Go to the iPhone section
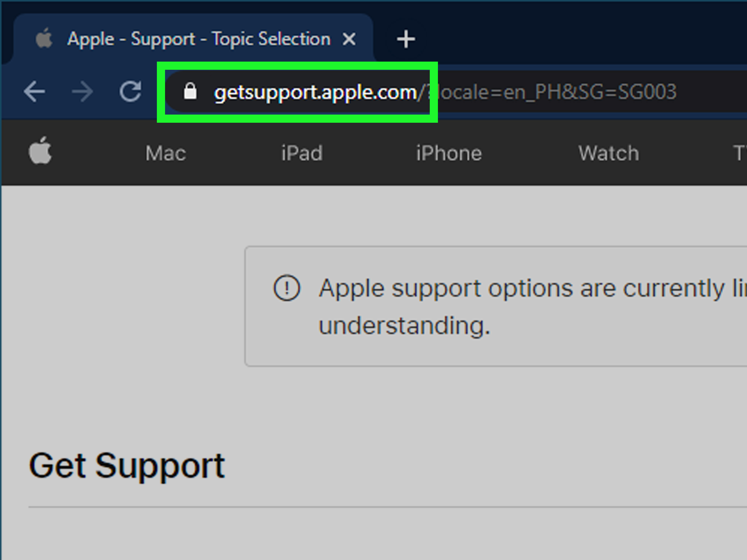Image resolution: width=747 pixels, height=560 pixels. (x=449, y=153)
